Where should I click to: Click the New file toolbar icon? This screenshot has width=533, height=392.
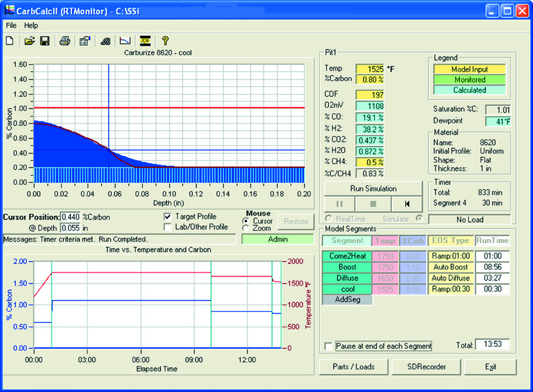point(10,41)
